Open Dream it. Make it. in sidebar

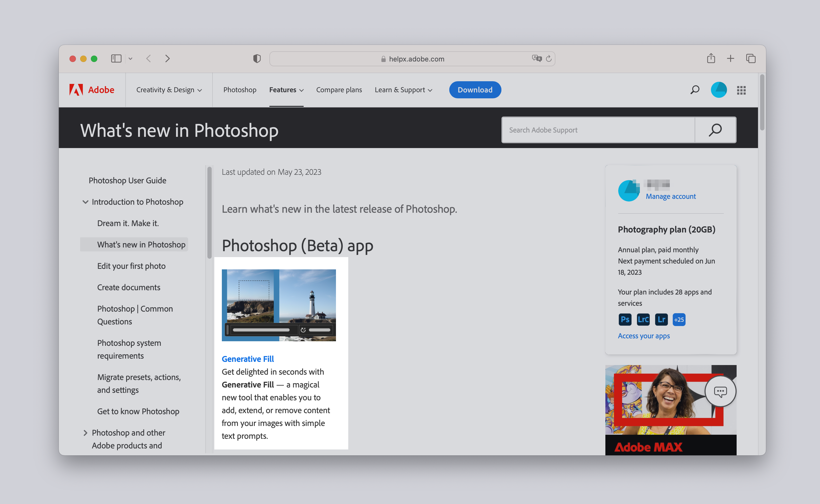(128, 223)
